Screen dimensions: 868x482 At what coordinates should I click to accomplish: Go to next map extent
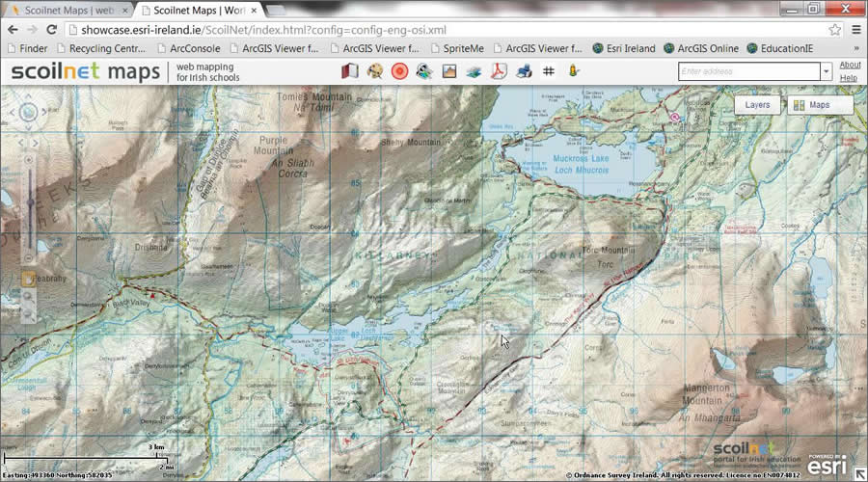[36, 143]
